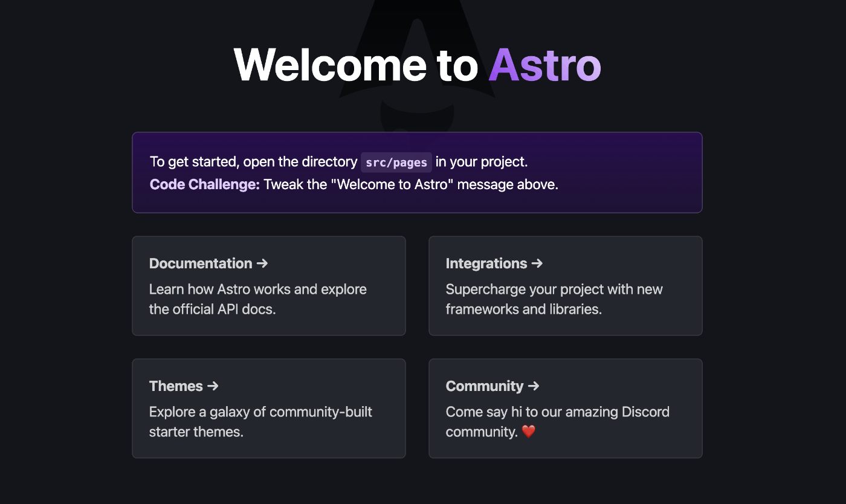The height and width of the screenshot is (504, 846).
Task: Click the Documentation heading text
Action: pyautogui.click(x=201, y=263)
